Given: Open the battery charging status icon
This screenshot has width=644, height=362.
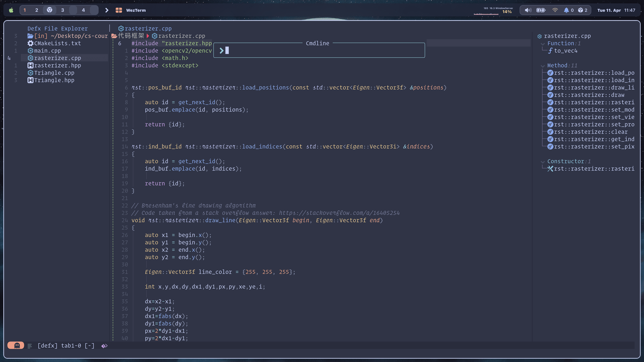Looking at the screenshot, I should tap(541, 10).
